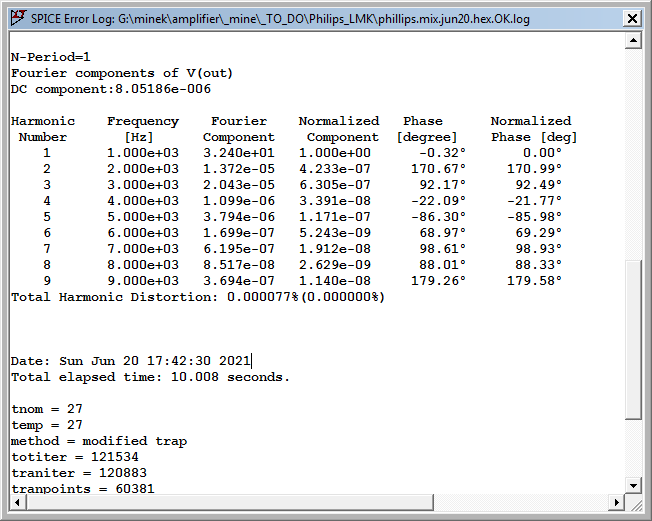Click frequency 2.000e+03
The image size is (652, 521).
(143, 169)
